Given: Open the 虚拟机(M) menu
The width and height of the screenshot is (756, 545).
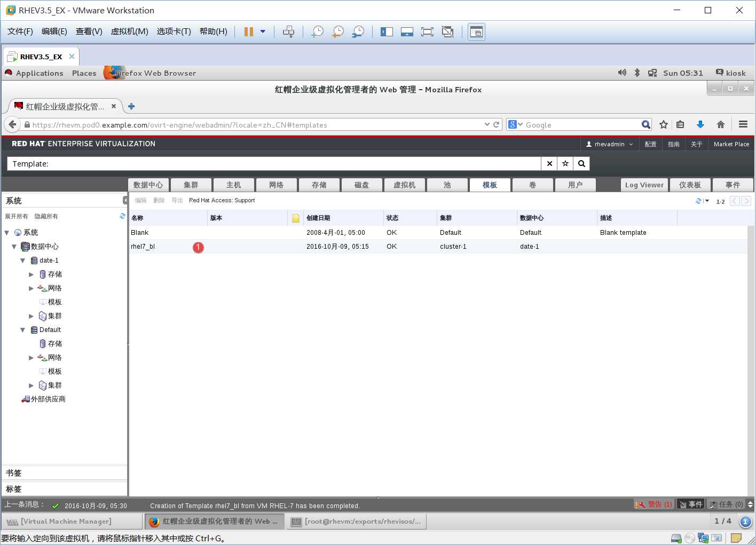Looking at the screenshot, I should tap(129, 31).
